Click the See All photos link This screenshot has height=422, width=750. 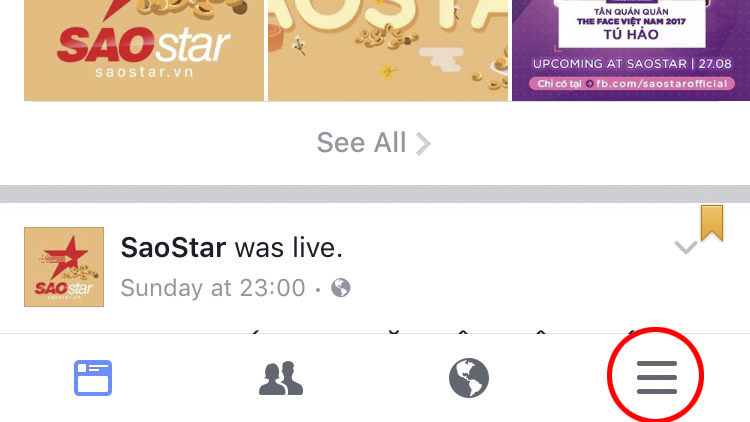[x=374, y=143]
